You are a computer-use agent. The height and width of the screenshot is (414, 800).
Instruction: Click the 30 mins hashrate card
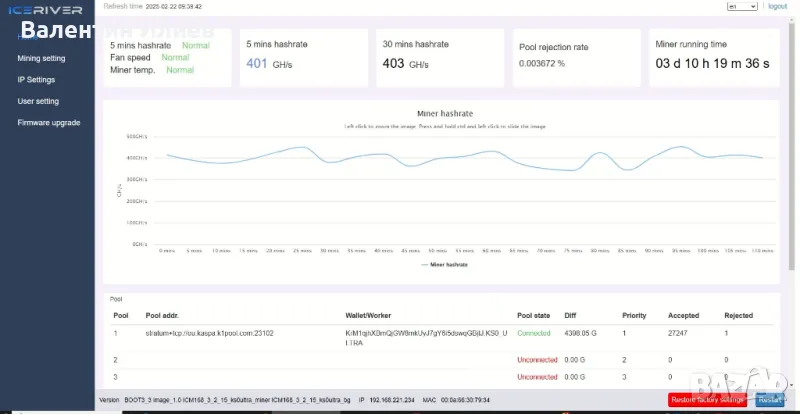(x=438, y=57)
